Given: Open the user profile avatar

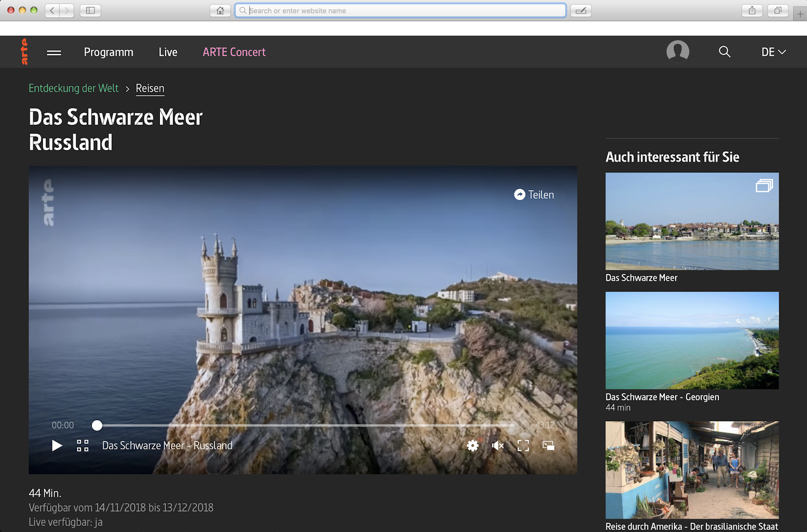Looking at the screenshot, I should (677, 51).
